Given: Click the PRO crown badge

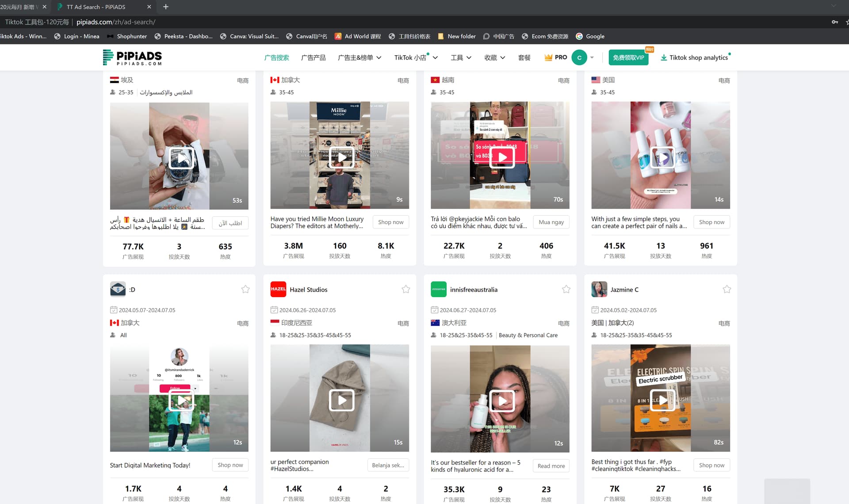Looking at the screenshot, I should 556,57.
